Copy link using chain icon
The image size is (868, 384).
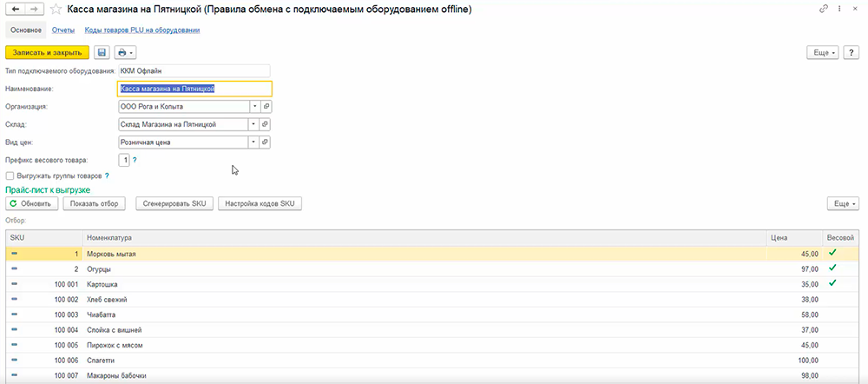823,9
